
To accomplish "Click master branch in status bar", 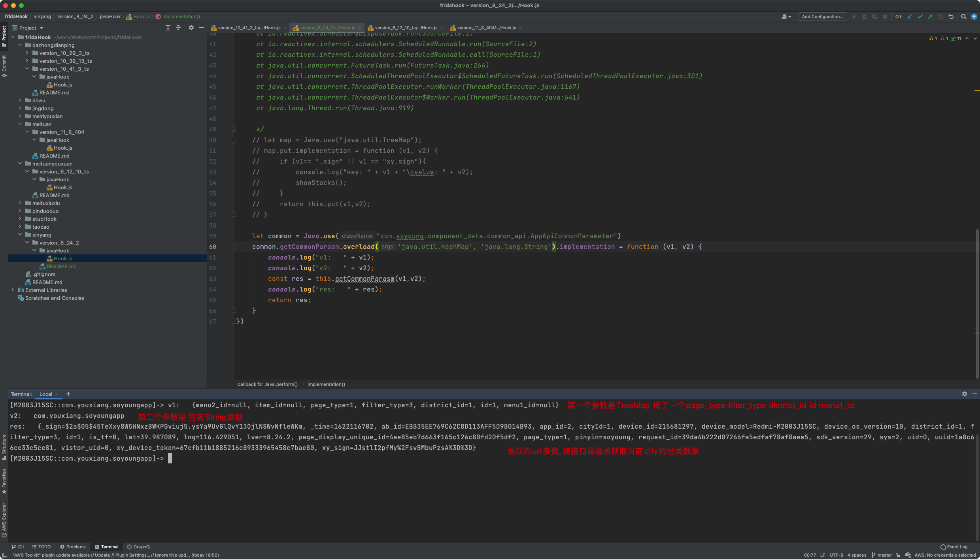I will 882,555.
